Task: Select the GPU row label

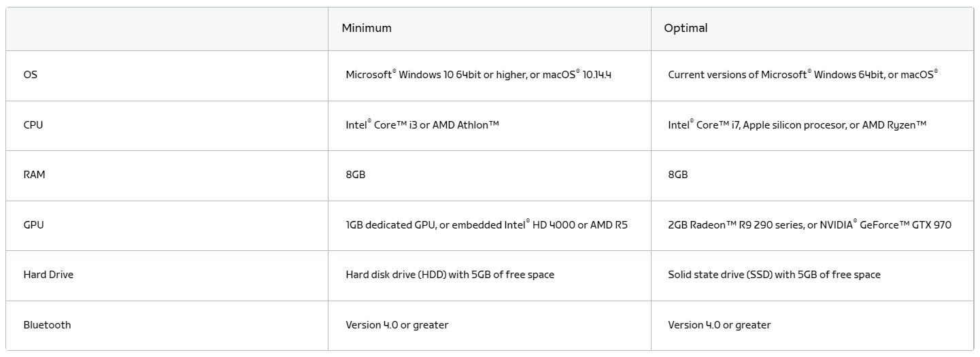Action: click(33, 225)
